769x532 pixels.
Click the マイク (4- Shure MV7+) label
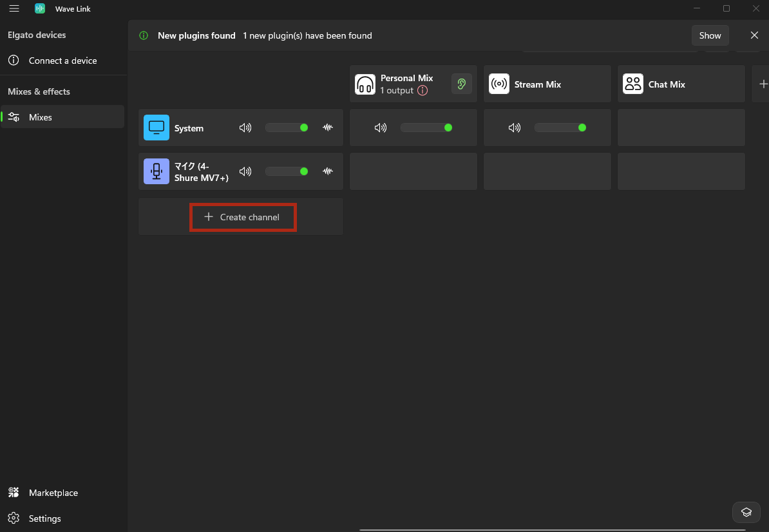click(x=202, y=172)
